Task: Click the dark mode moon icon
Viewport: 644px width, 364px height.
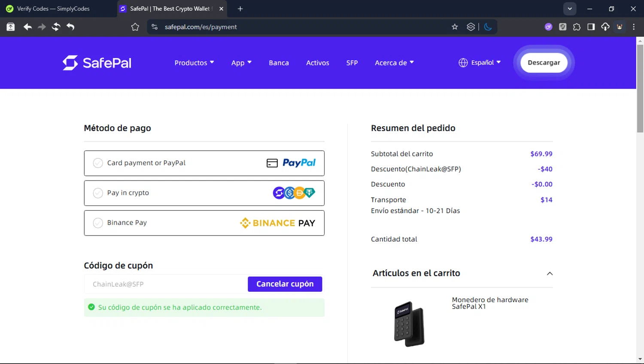Action: click(x=488, y=27)
